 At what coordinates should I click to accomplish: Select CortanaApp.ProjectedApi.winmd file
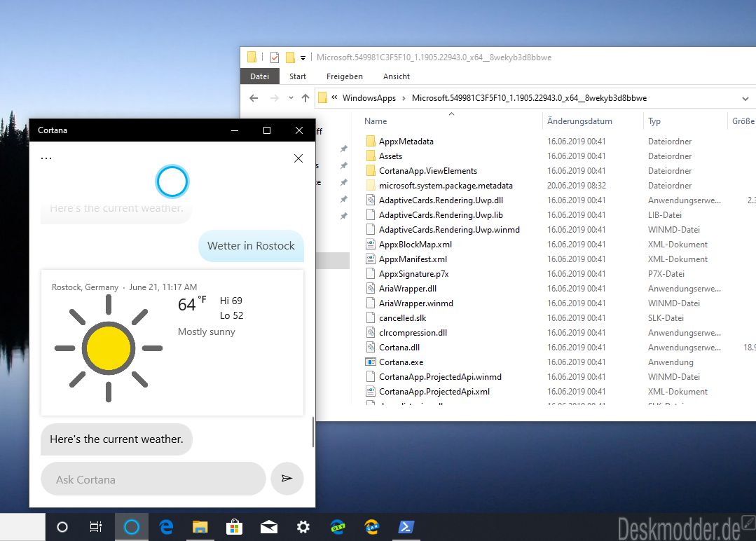[440, 376]
